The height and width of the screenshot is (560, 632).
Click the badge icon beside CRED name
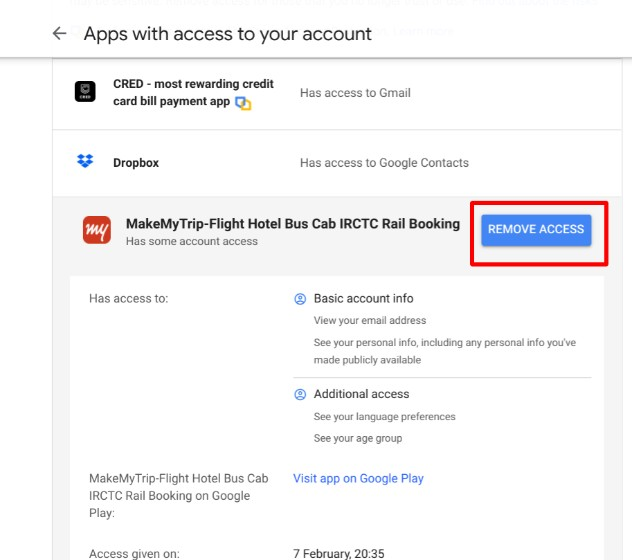(x=243, y=102)
